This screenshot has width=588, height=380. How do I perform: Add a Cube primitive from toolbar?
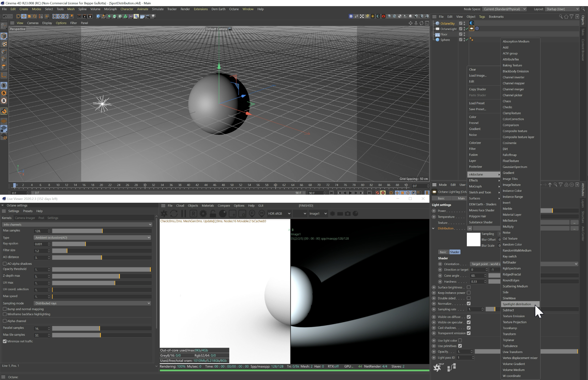click(x=98, y=16)
